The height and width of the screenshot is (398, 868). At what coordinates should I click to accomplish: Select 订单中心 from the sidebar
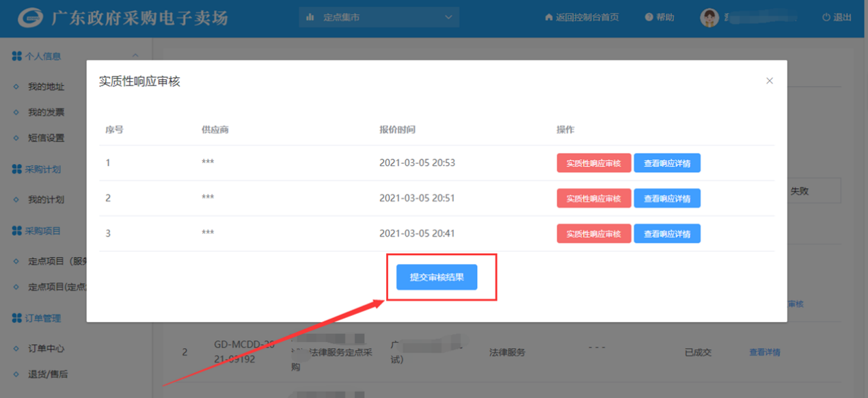coord(46,348)
